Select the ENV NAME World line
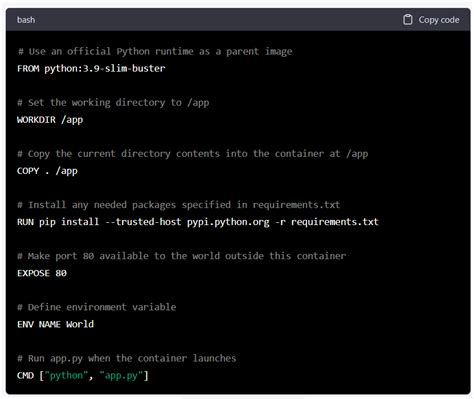This screenshot has height=399, width=474. click(x=56, y=324)
